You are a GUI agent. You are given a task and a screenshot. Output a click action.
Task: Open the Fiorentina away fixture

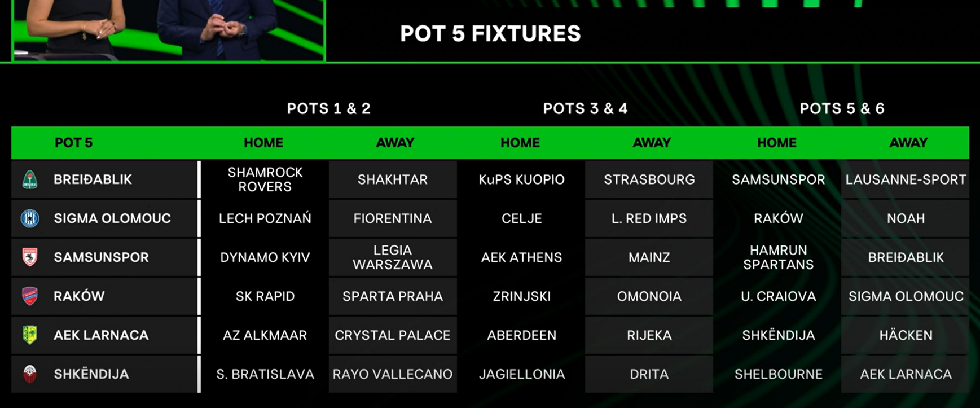point(393,218)
